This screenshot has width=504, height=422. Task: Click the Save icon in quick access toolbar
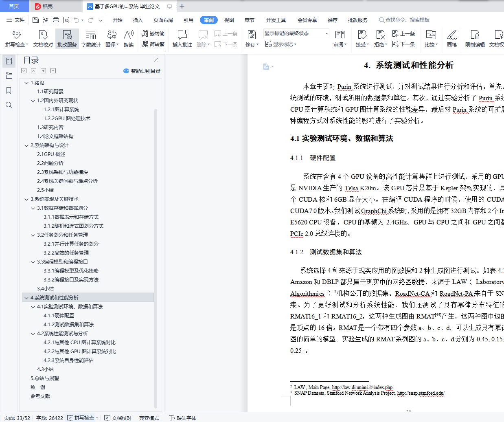click(35, 20)
